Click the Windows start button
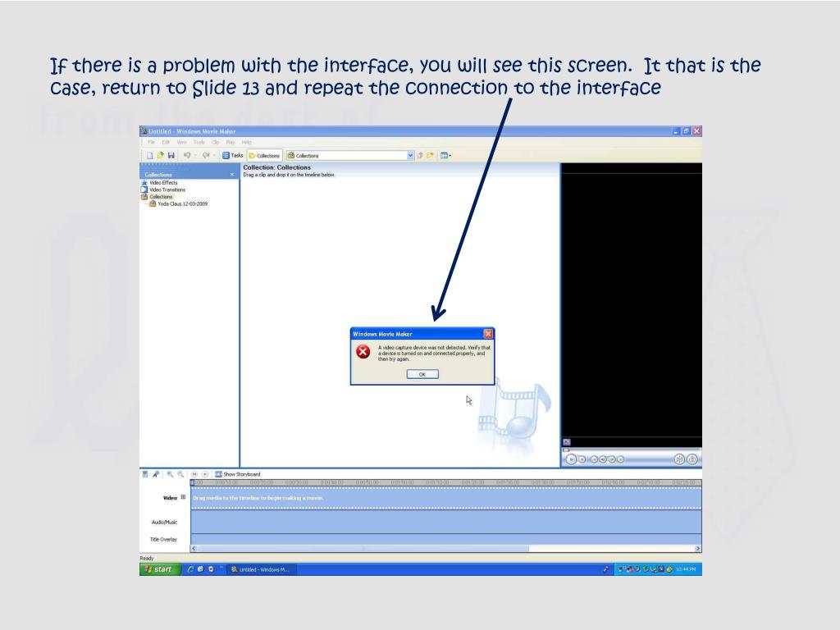Viewport: 840px width, 630px height. click(x=160, y=569)
